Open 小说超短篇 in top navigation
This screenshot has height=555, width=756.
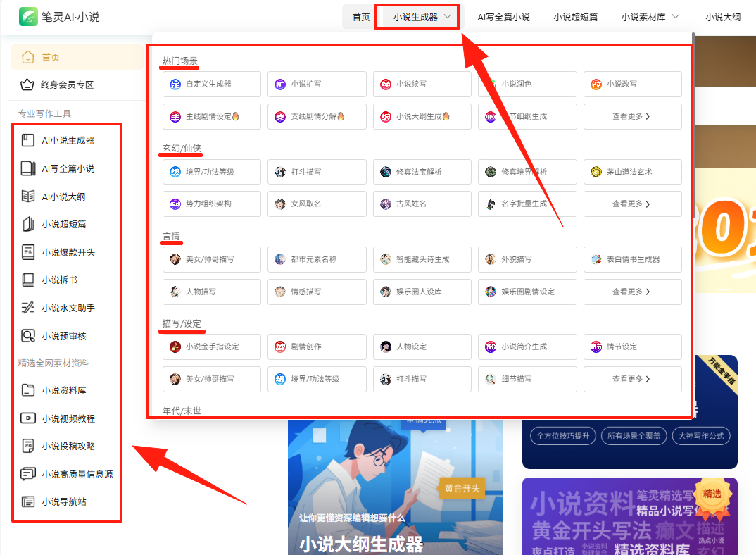coord(575,18)
